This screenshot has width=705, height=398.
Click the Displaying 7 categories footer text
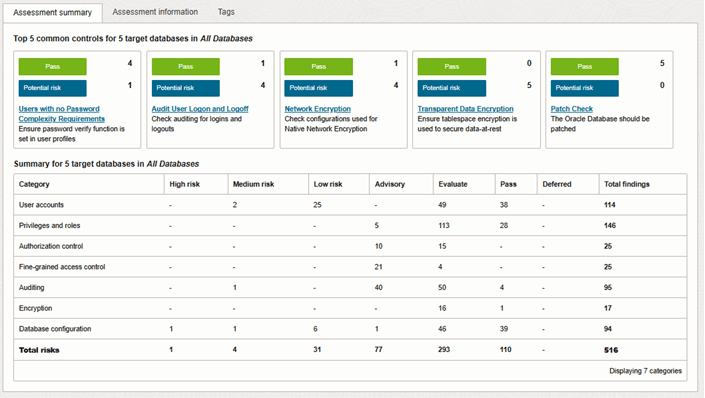point(646,371)
